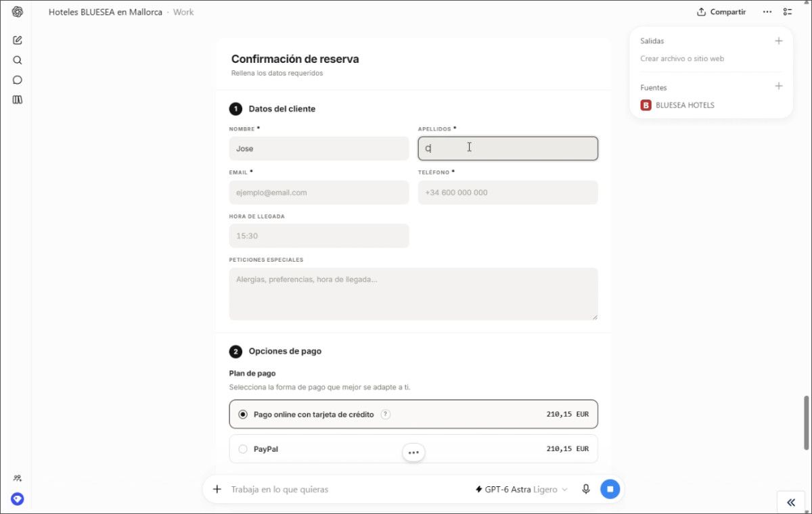Open the search icon in sidebar
The image size is (812, 514).
coord(18,60)
